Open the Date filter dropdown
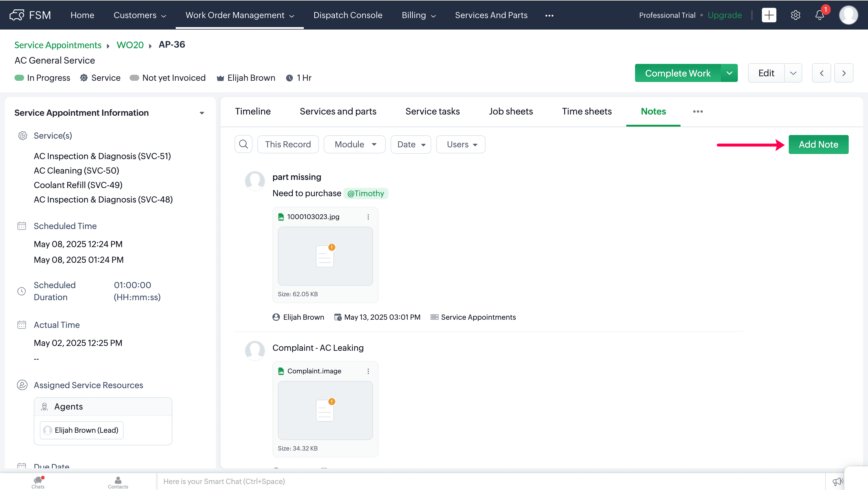Image resolution: width=868 pixels, height=490 pixels. click(411, 144)
